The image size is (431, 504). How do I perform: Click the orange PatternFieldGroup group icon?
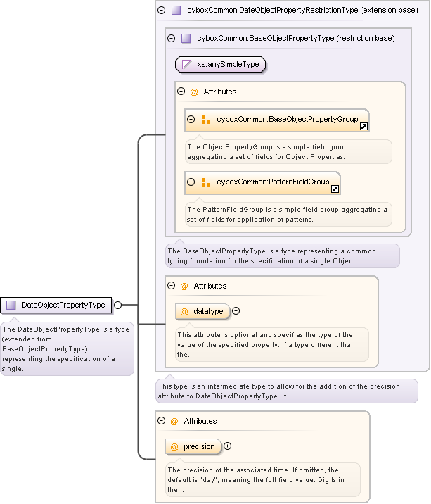205,182
